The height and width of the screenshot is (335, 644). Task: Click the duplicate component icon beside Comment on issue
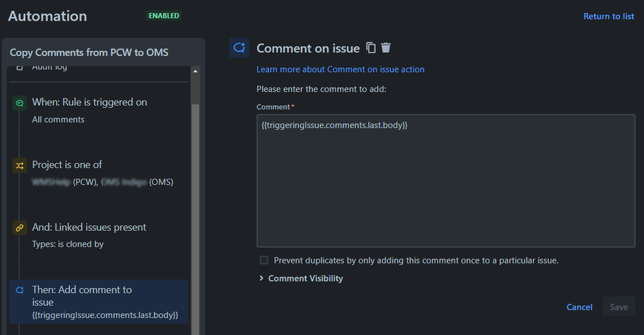(371, 48)
